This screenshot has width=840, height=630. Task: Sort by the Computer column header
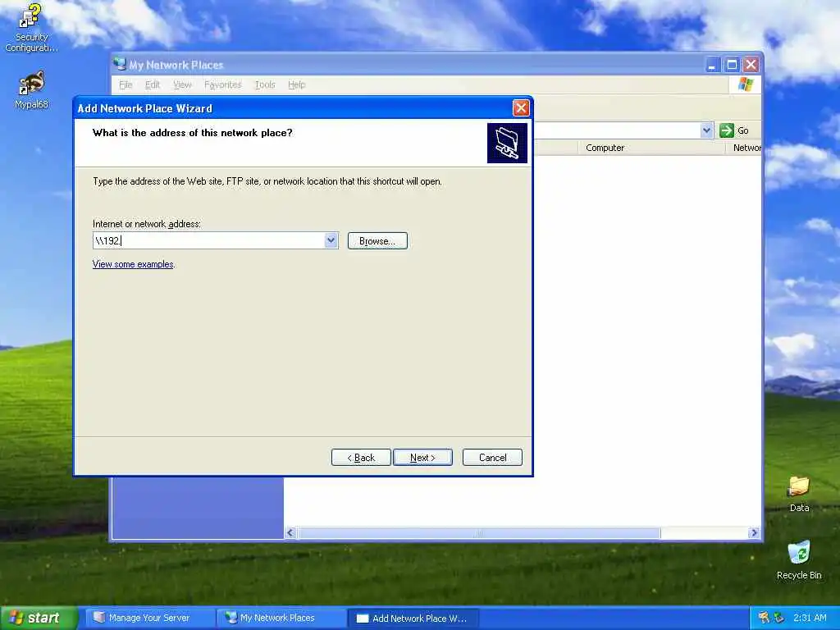(x=651, y=148)
